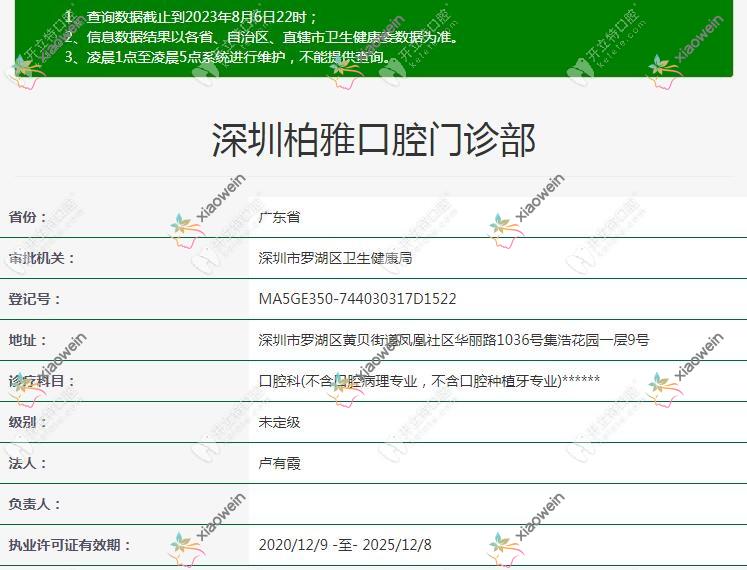Click the 审批机关 row label

point(42,258)
